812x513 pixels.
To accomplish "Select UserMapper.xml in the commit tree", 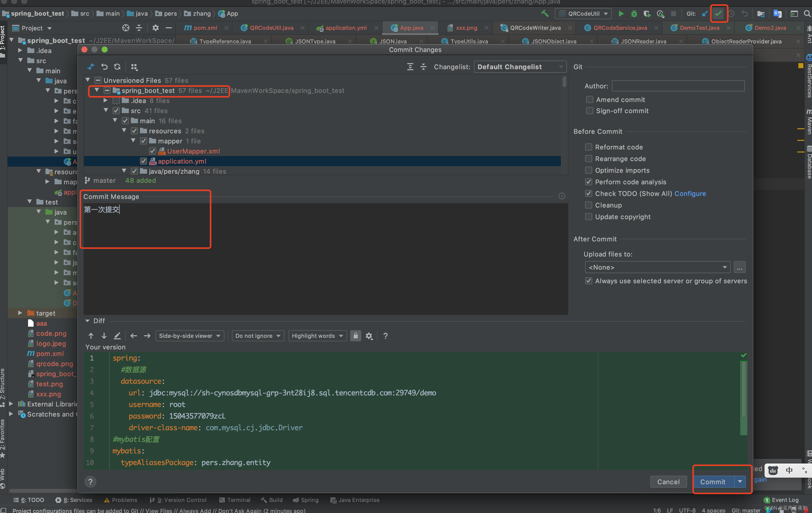I will (193, 151).
